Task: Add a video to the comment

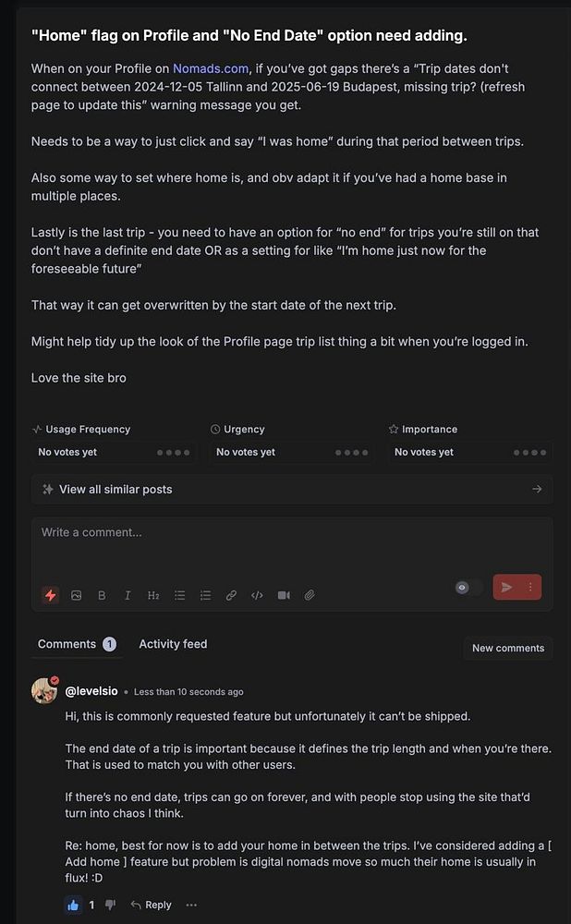Action: pos(284,595)
